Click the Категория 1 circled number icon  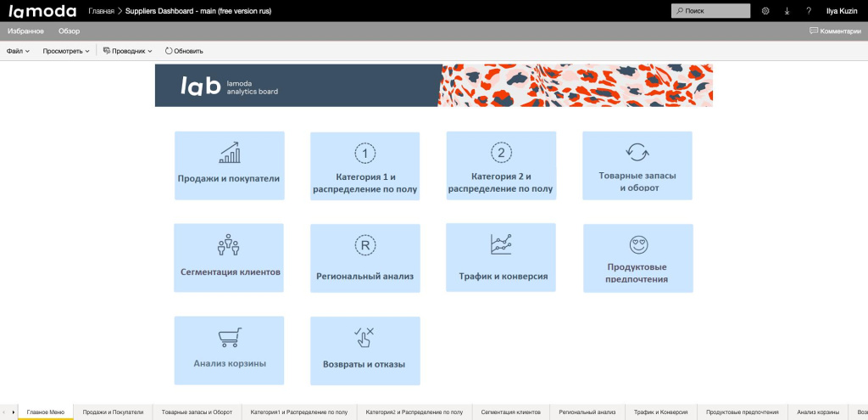[x=364, y=153]
